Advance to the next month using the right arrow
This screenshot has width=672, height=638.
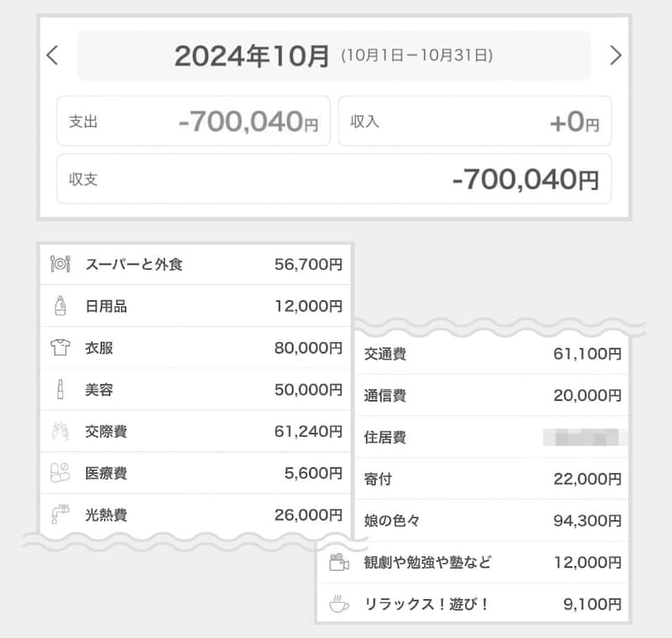(x=617, y=55)
